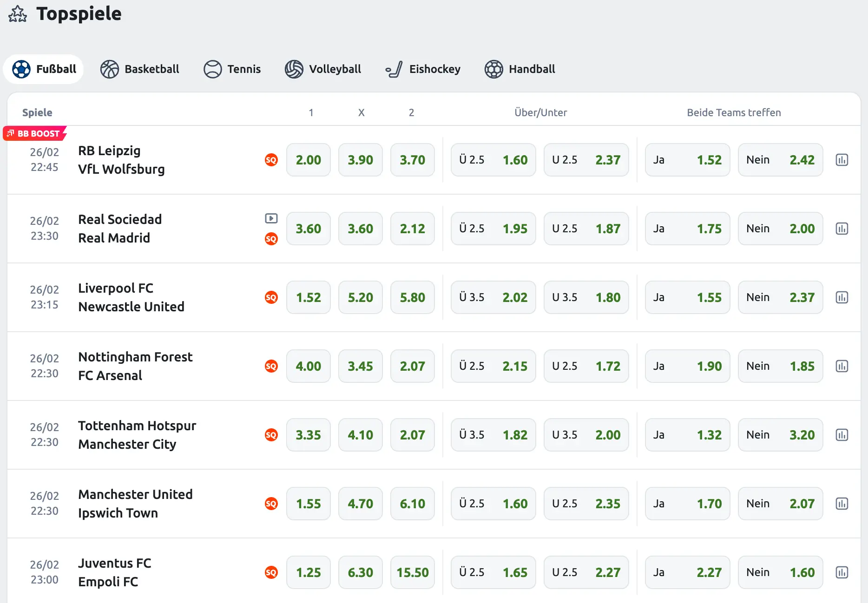This screenshot has width=868, height=603.
Task: Select Ü 2.5 at 1.95 for Real Sociedad match
Action: (493, 229)
